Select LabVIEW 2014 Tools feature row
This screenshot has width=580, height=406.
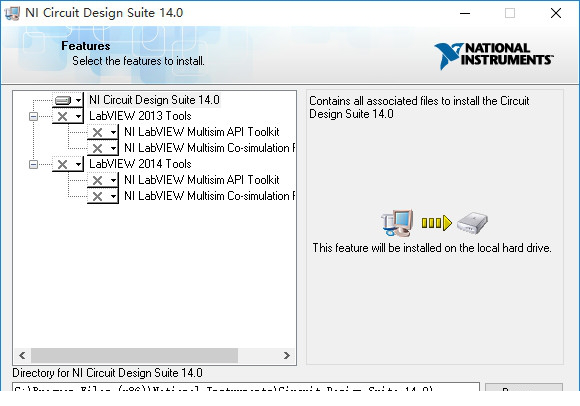(140, 164)
